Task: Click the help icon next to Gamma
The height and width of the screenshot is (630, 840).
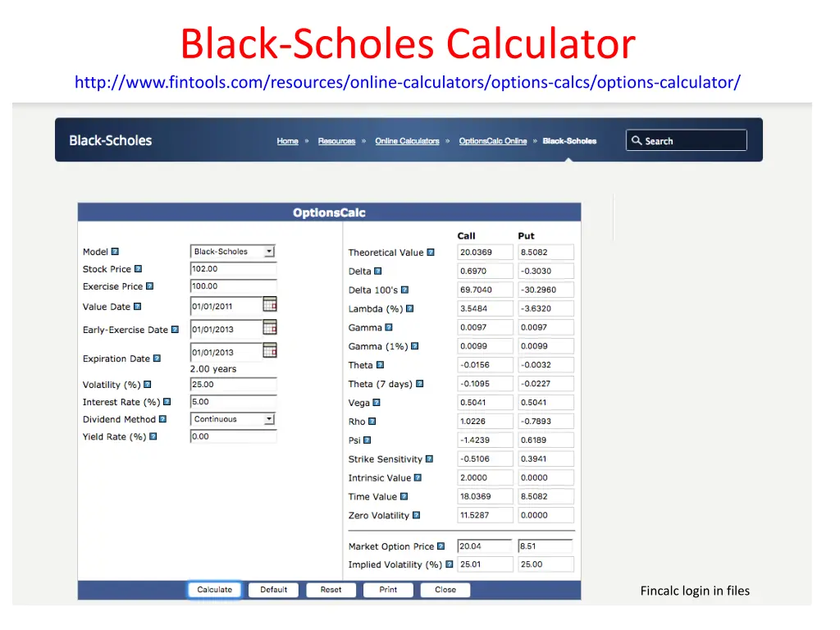Action: [x=389, y=327]
